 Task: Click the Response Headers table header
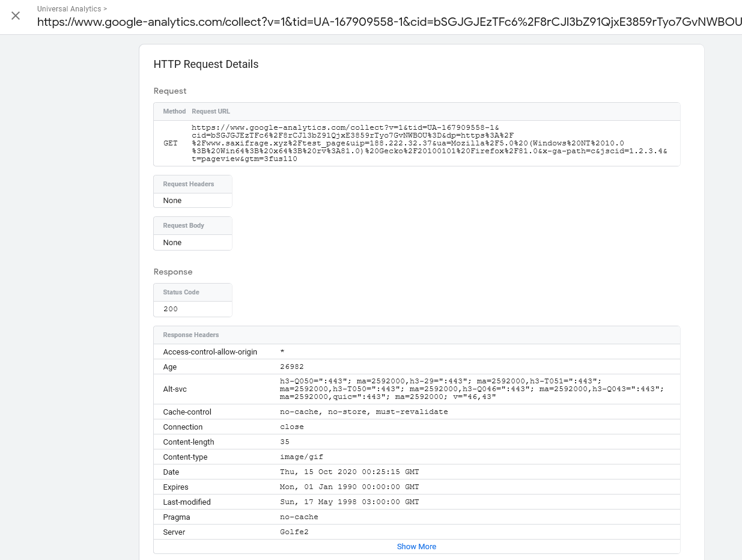[191, 335]
